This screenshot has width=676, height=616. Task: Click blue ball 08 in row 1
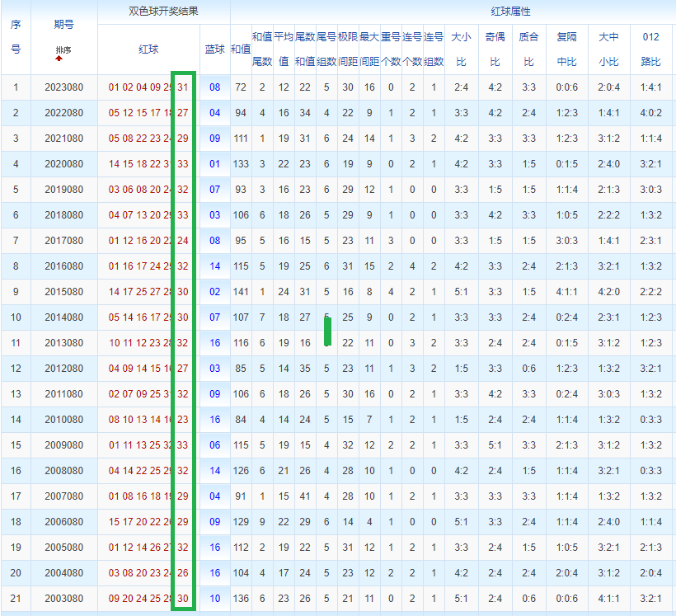214,87
